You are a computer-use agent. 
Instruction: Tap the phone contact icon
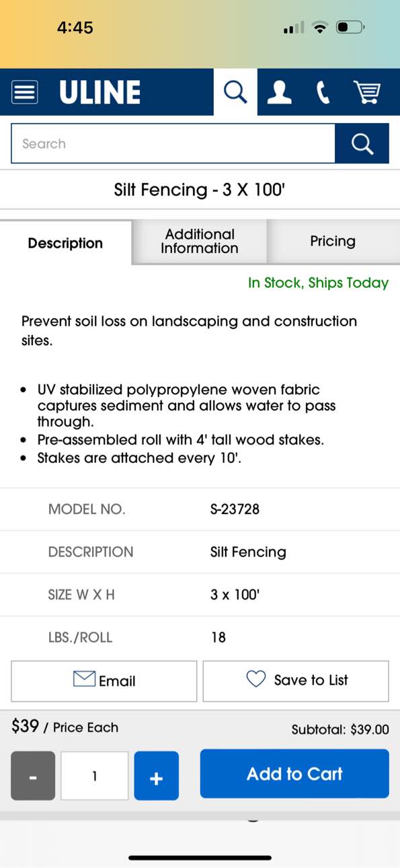[323, 92]
